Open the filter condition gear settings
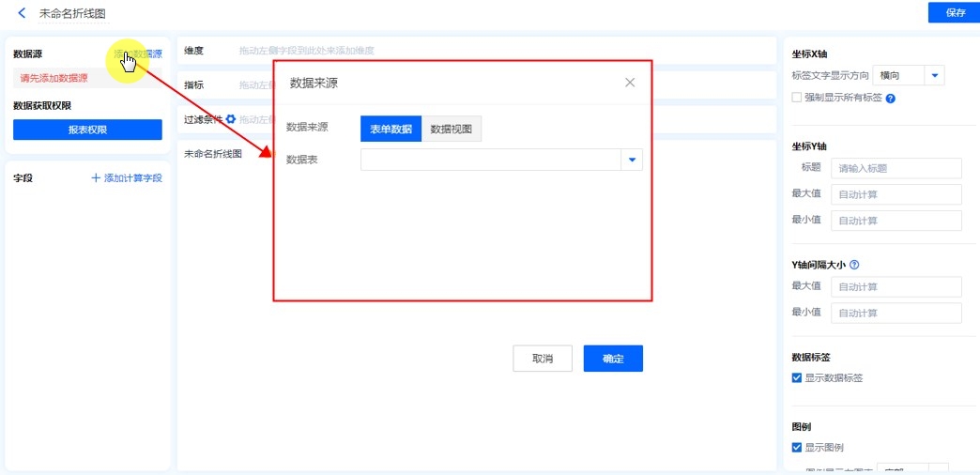The width and height of the screenshot is (980, 475). pyautogui.click(x=231, y=119)
